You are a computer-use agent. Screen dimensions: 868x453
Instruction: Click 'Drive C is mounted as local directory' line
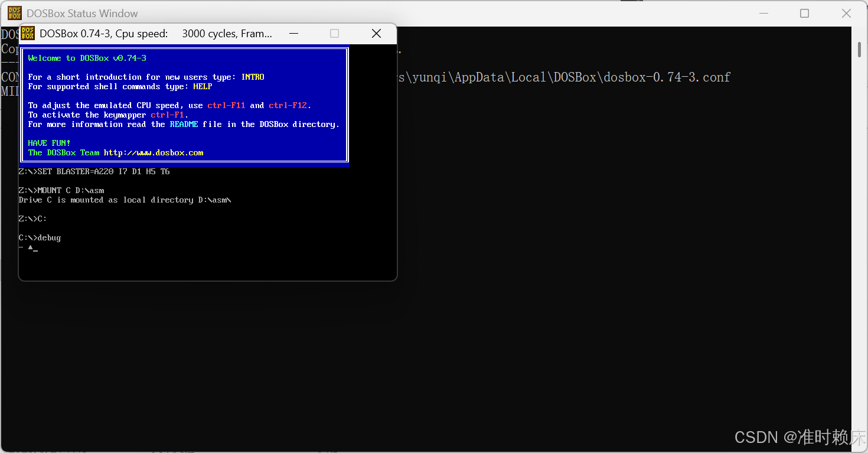(x=125, y=200)
